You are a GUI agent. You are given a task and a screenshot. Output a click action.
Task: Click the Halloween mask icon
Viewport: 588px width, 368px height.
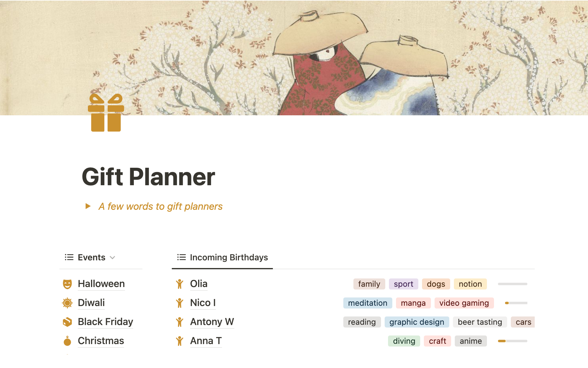(x=67, y=284)
